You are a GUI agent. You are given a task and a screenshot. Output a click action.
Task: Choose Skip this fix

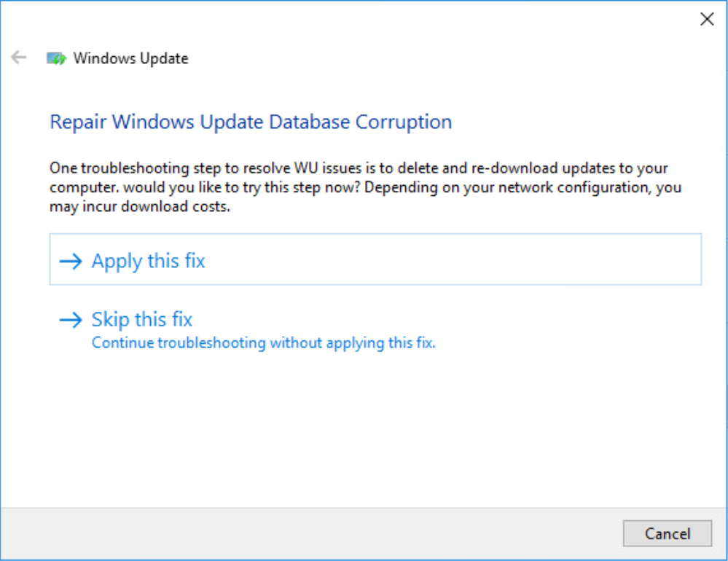coord(375,329)
